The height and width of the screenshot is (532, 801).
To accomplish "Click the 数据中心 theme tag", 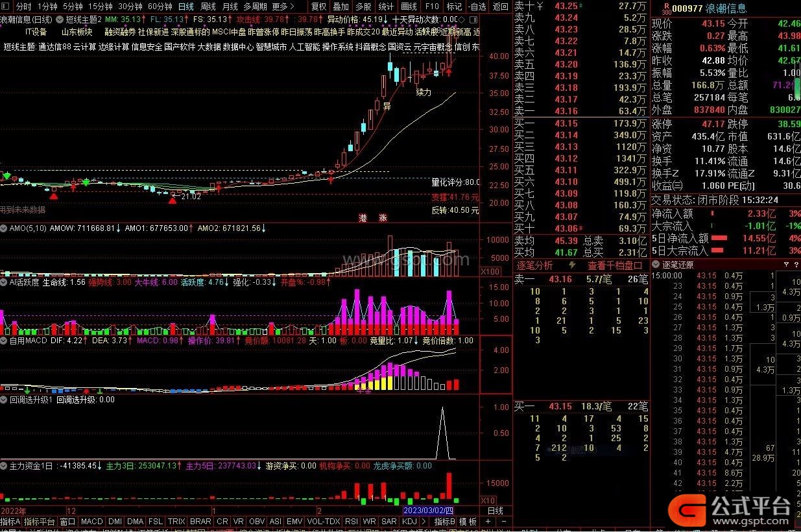I will click(x=238, y=47).
